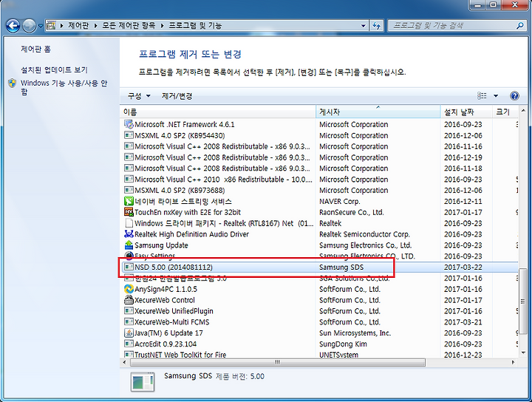This screenshot has height=402, width=532.
Task: Click Realtek Semiconductor Corp. publisher cell
Action: pos(364,234)
